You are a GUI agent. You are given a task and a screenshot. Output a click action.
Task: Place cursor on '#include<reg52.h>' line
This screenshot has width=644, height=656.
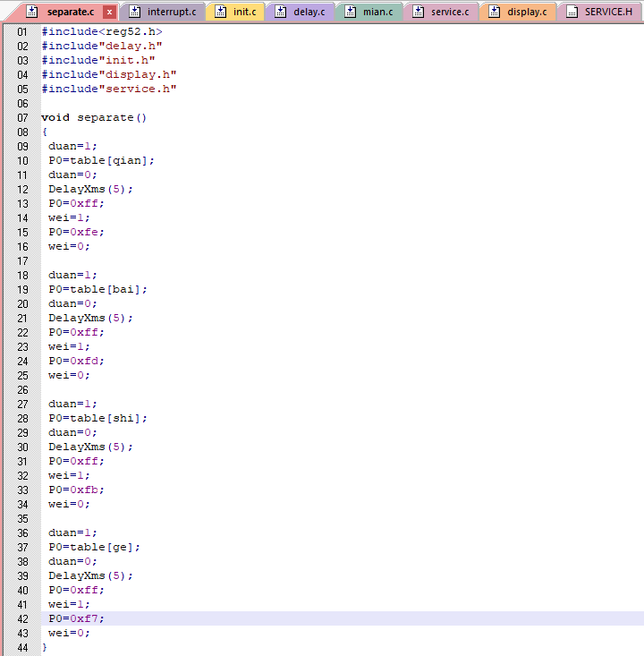(102, 31)
